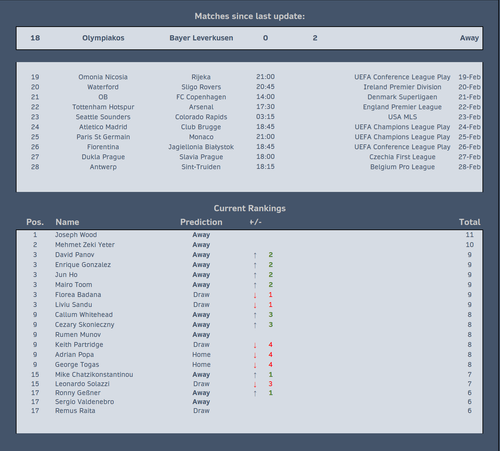The height and width of the screenshot is (451, 500).
Task: Select Ronny Geßner in the rankings
Action: pyautogui.click(x=78, y=393)
